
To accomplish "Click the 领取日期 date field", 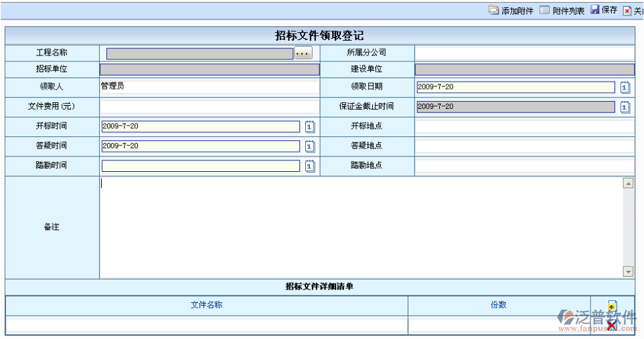I will pyautogui.click(x=516, y=87).
